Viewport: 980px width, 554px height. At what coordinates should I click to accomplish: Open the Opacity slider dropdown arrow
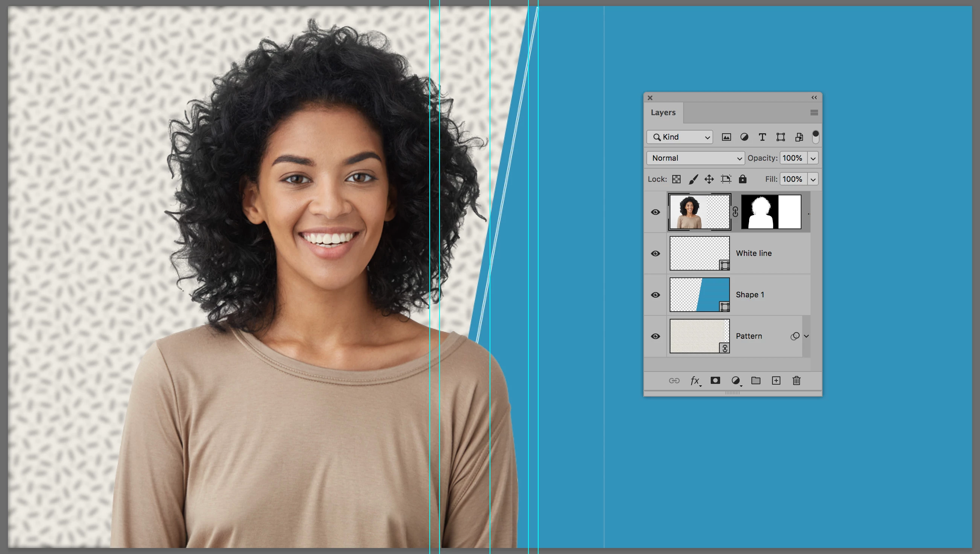coord(813,158)
